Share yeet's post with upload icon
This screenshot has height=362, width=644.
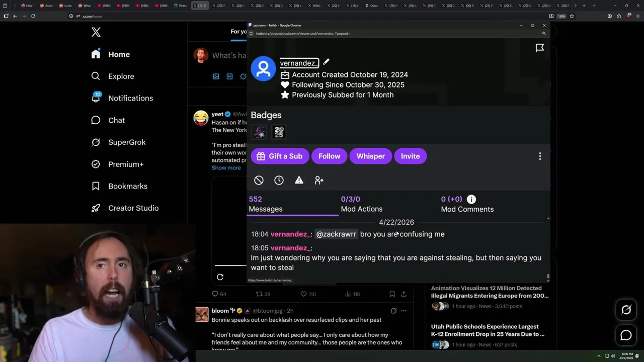coord(404,294)
